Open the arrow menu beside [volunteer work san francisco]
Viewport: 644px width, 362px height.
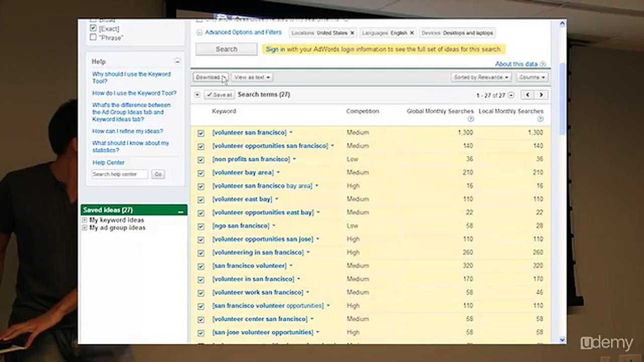pos(308,293)
